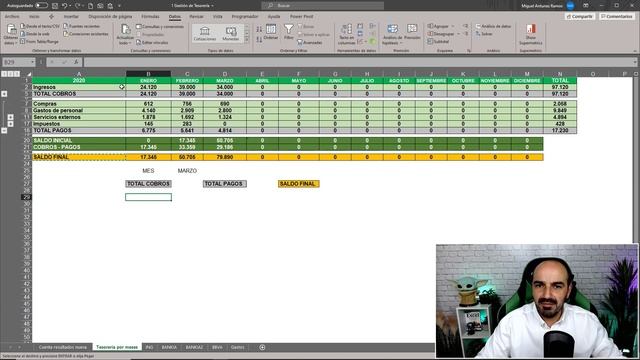This screenshot has width=640, height=360.
Task: Click the Buscar search box
Action: 322,6
